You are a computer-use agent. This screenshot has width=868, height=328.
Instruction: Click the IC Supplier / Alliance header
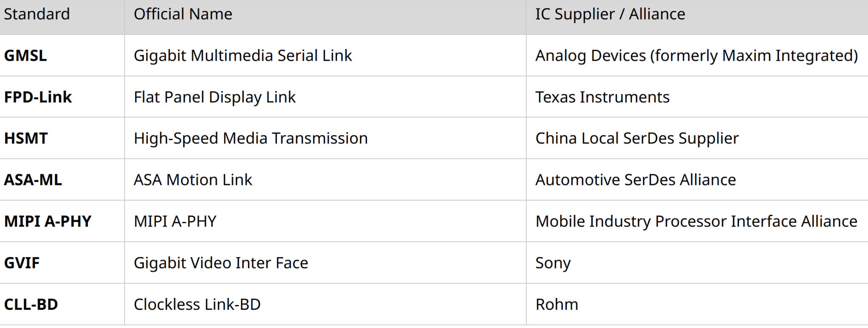tap(610, 14)
